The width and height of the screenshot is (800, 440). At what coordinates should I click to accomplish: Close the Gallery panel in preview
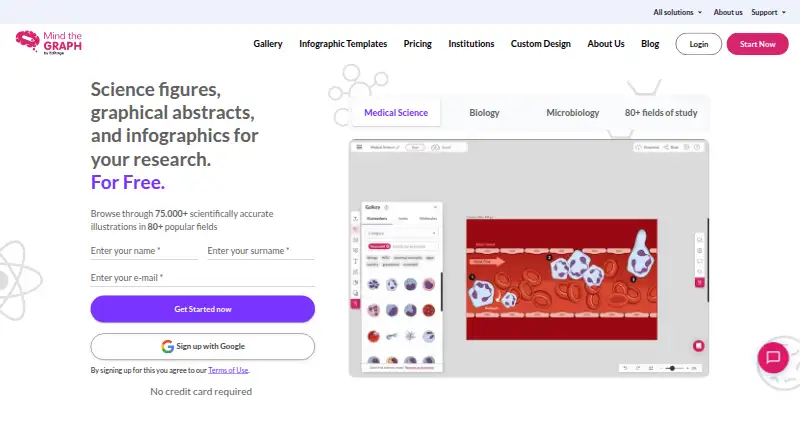tap(435, 207)
